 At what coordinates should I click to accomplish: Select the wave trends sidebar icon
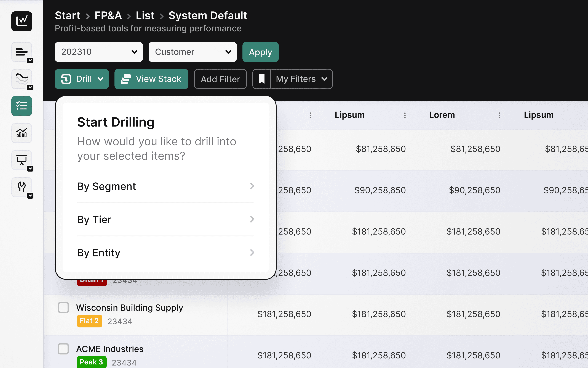pyautogui.click(x=22, y=79)
